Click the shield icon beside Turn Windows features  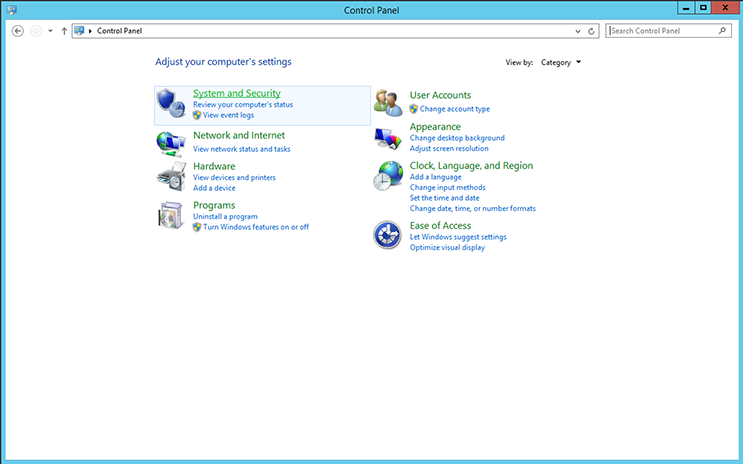tap(197, 227)
